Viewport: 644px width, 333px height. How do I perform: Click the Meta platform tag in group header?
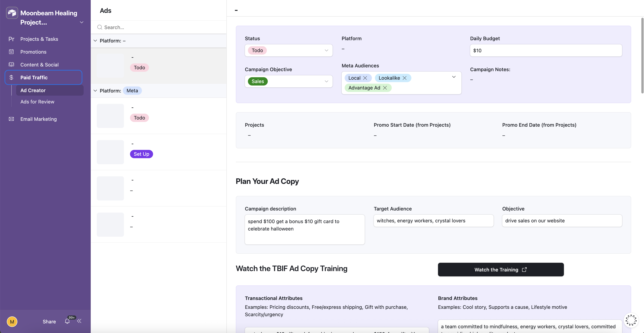[x=132, y=91]
